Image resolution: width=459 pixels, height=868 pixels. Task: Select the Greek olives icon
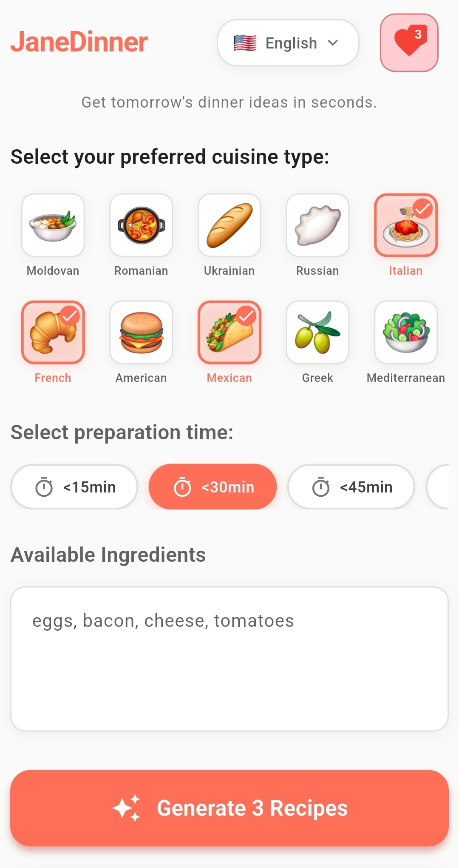point(317,333)
